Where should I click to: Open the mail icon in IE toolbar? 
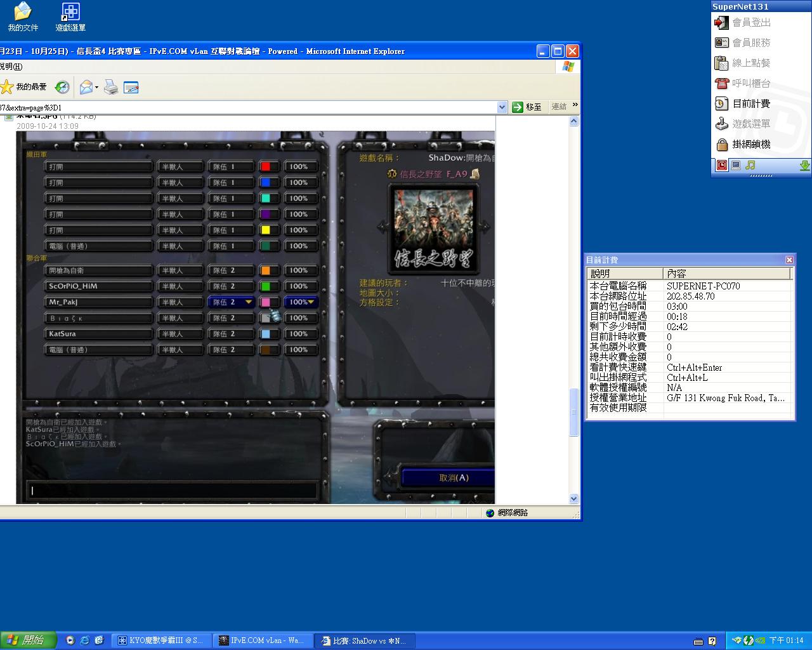pyautogui.click(x=86, y=88)
